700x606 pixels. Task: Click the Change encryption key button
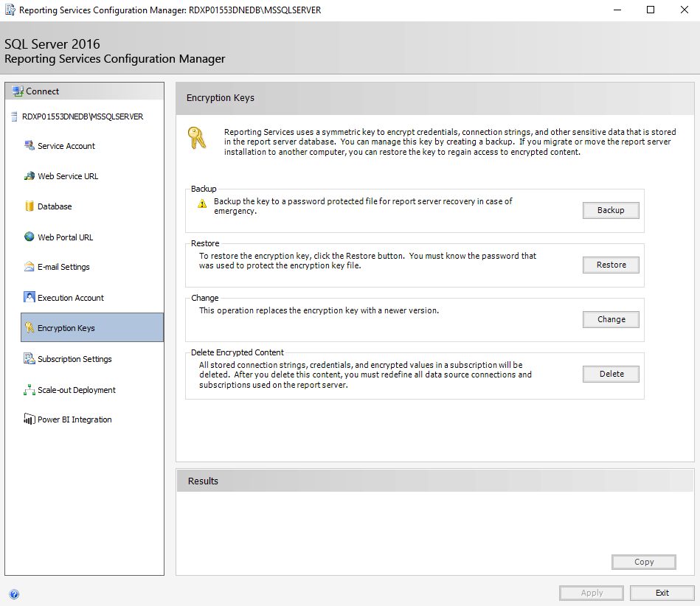click(611, 319)
